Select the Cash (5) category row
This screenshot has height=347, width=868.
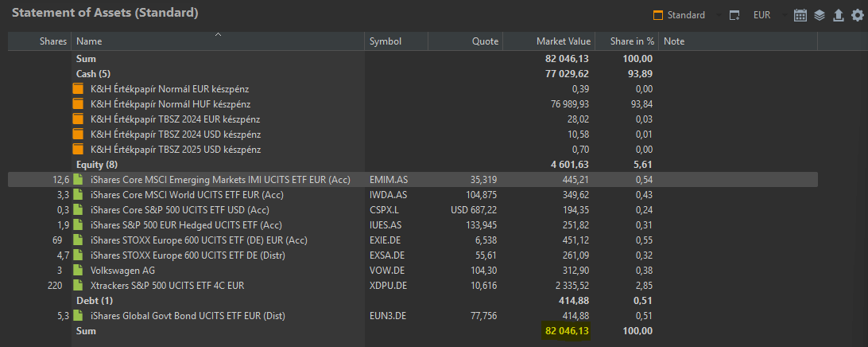tap(413, 74)
